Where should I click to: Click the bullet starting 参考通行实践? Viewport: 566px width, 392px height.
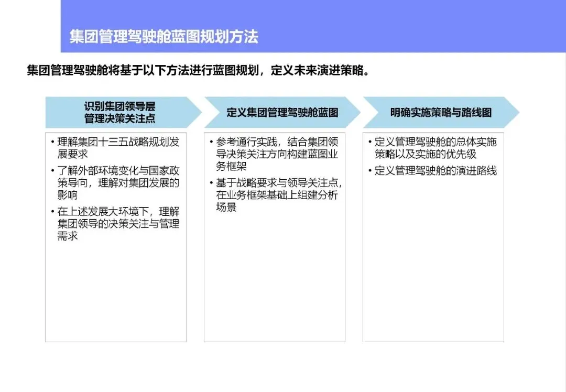(x=274, y=154)
